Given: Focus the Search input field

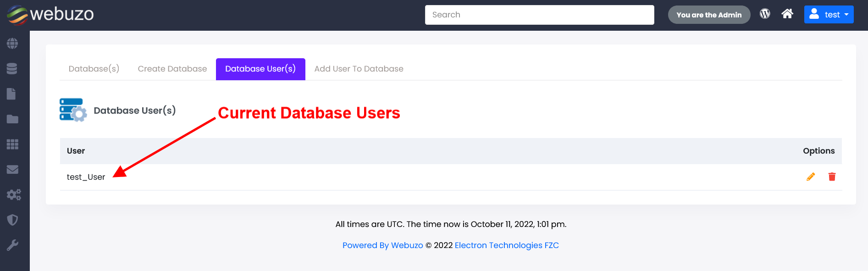Looking at the screenshot, I should coord(539,15).
